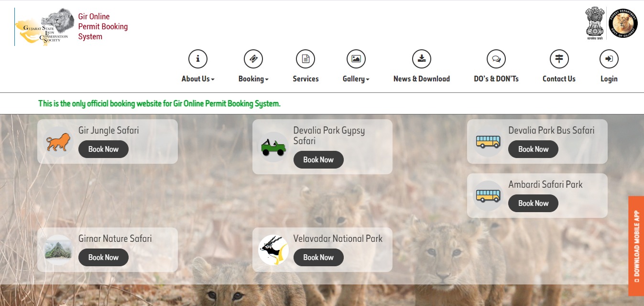Open the Services document icon
The image size is (644, 306).
pyautogui.click(x=306, y=59)
